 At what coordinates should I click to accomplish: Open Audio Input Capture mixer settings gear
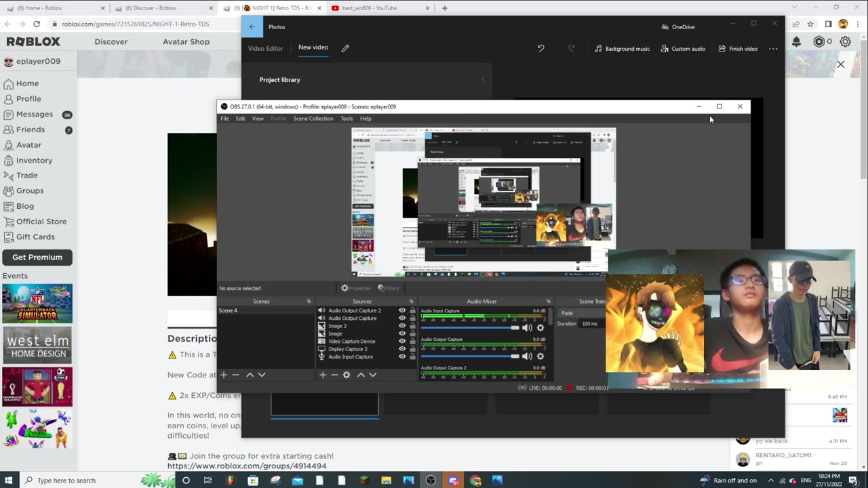coord(540,327)
